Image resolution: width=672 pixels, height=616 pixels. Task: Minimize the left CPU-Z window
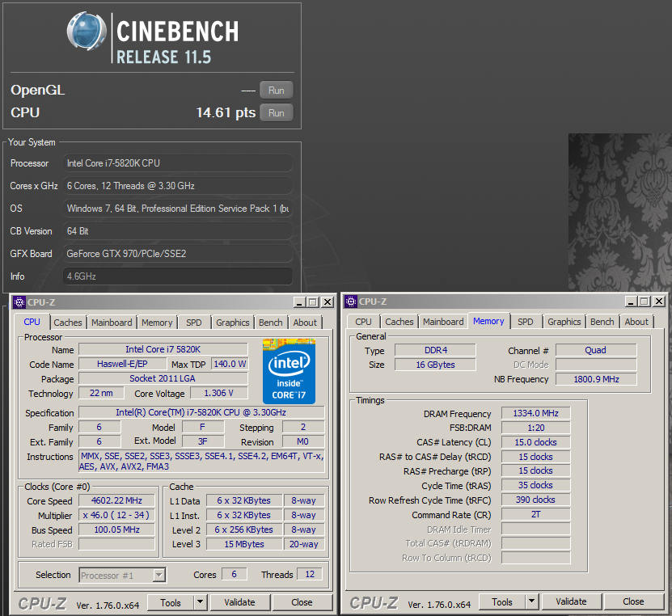click(x=299, y=302)
